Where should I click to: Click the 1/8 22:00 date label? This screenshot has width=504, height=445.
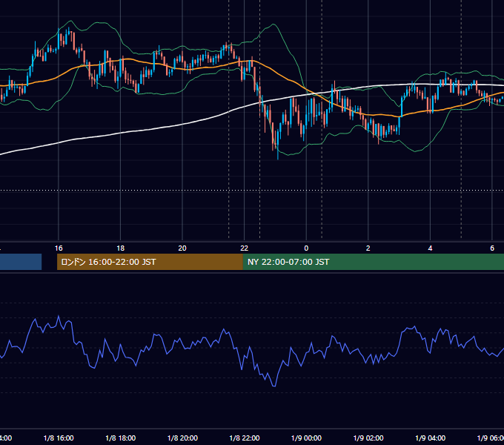(x=245, y=438)
